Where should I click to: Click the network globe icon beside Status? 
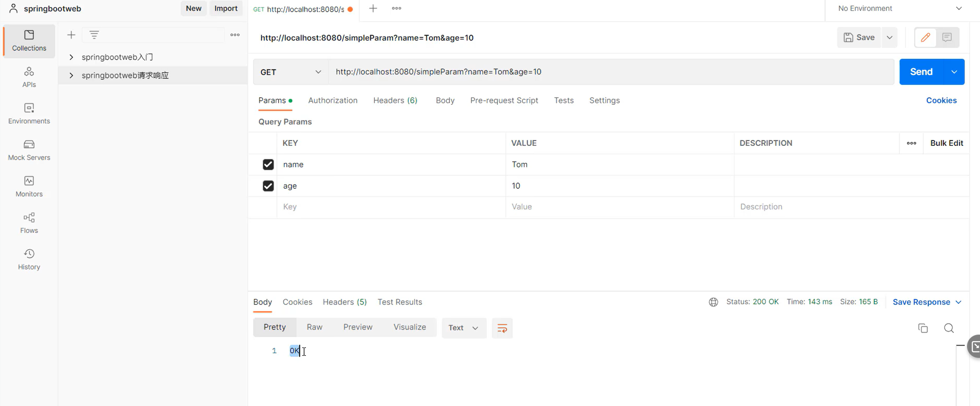[714, 302]
